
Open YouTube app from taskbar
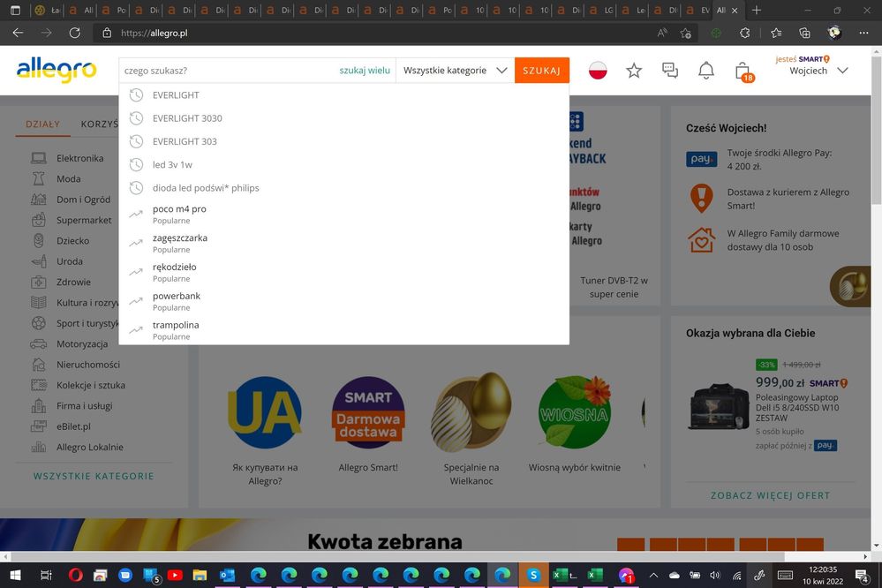click(175, 575)
